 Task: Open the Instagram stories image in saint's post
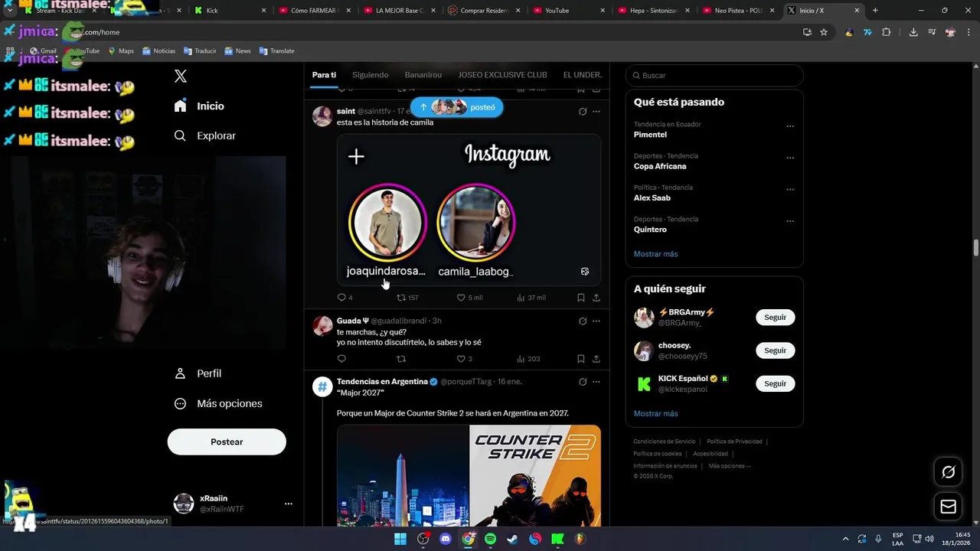469,210
